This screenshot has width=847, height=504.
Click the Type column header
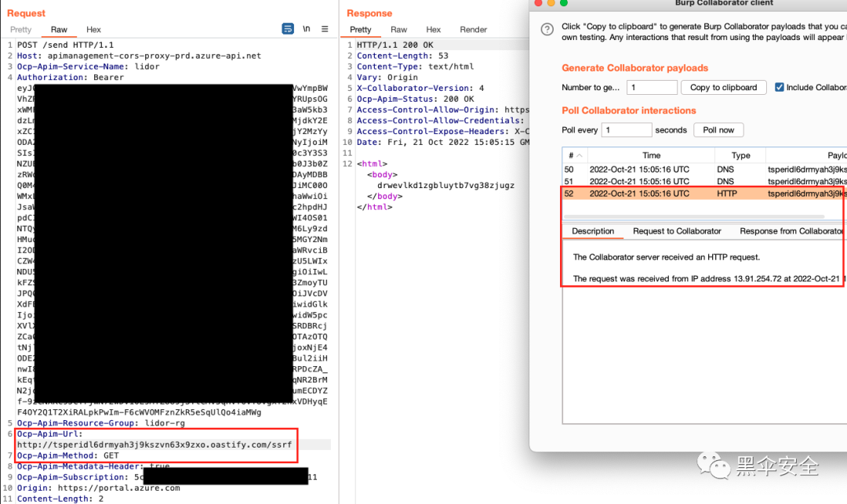pos(740,155)
